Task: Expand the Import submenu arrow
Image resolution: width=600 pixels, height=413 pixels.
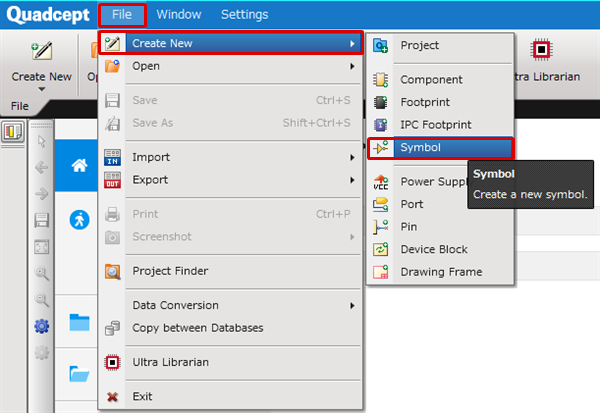Action: 352,157
